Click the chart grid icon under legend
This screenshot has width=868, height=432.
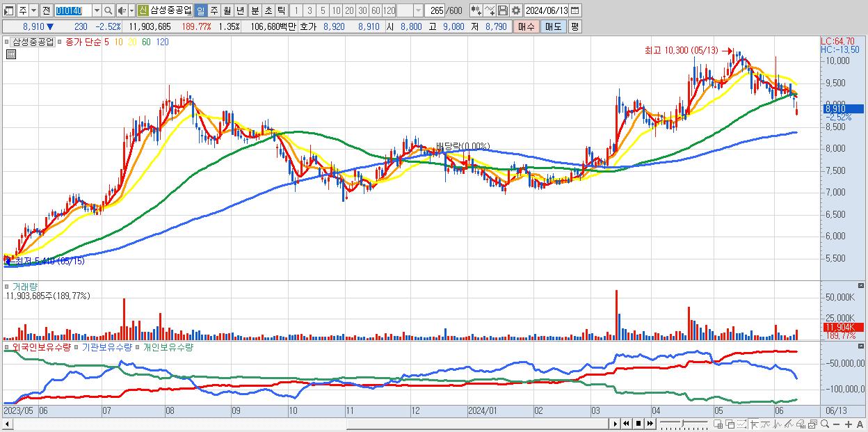(10, 54)
